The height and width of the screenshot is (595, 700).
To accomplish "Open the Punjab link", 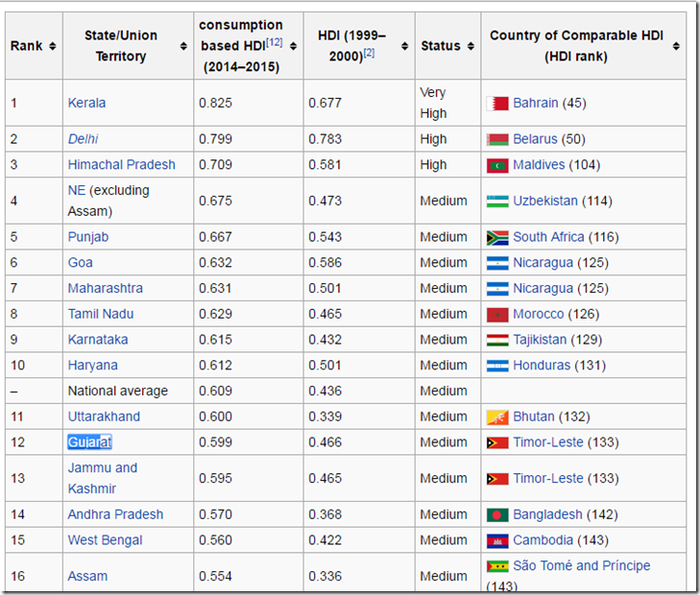I will click(x=88, y=237).
